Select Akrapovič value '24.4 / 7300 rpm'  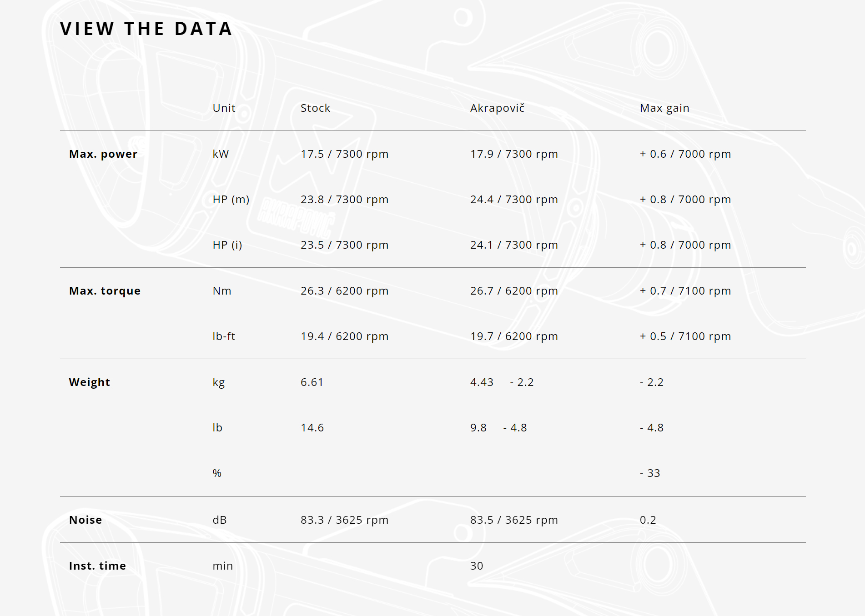pos(514,200)
